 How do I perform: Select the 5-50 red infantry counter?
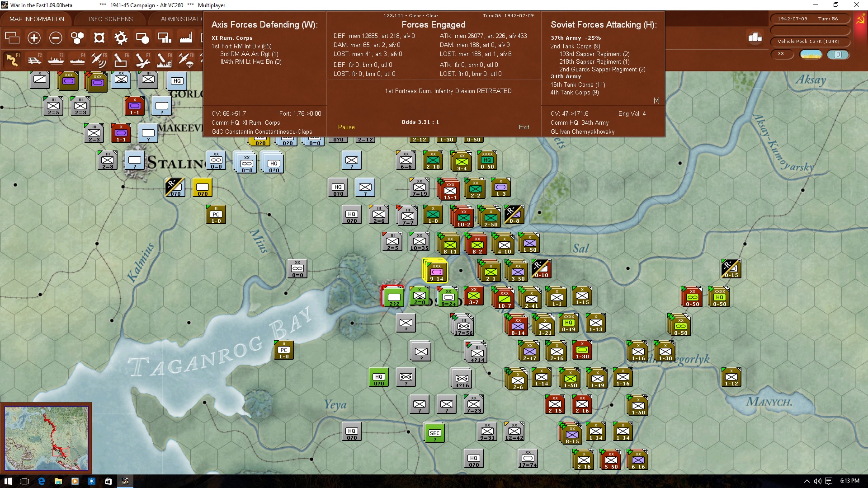(x=611, y=460)
